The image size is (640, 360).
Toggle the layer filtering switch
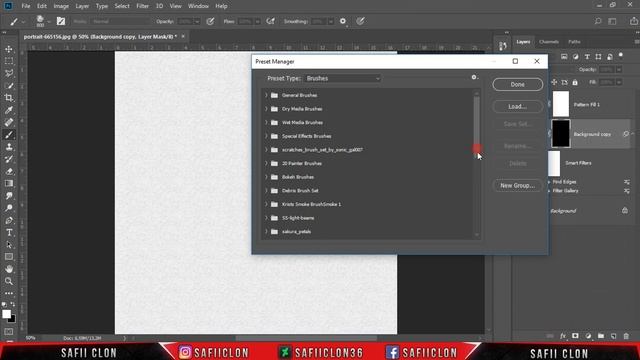(x=621, y=56)
